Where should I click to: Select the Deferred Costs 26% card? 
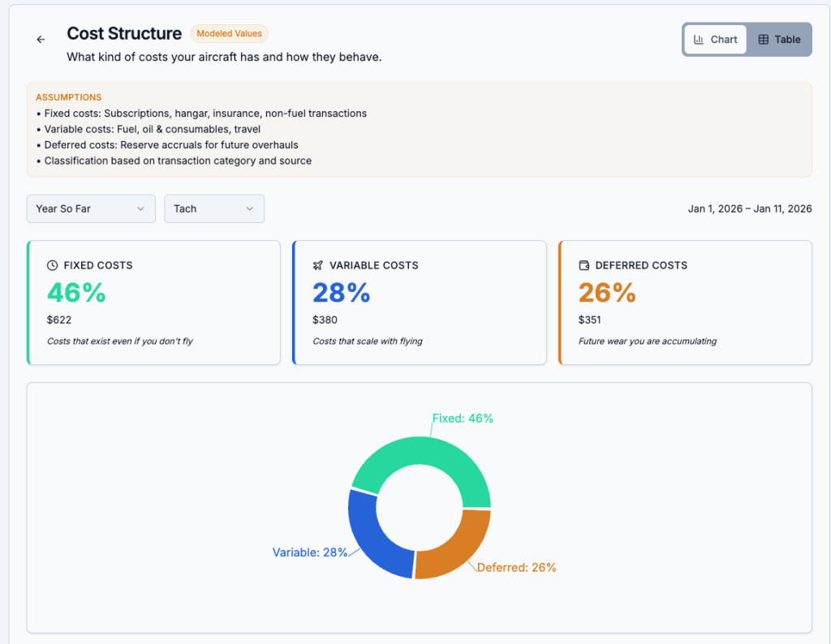click(686, 303)
